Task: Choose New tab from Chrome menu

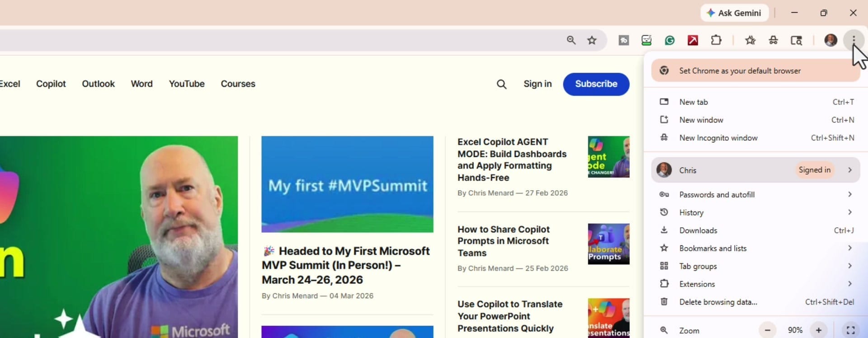Action: point(755,102)
